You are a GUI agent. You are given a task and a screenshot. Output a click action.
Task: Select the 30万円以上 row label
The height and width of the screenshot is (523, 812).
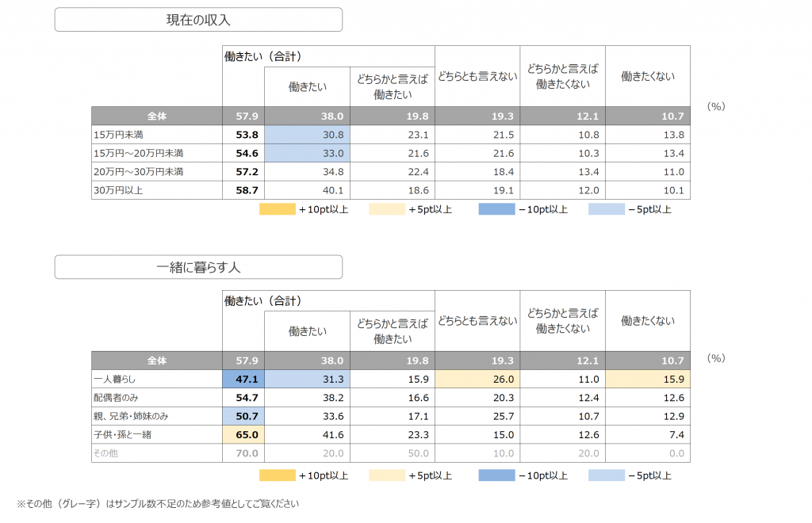(157, 190)
